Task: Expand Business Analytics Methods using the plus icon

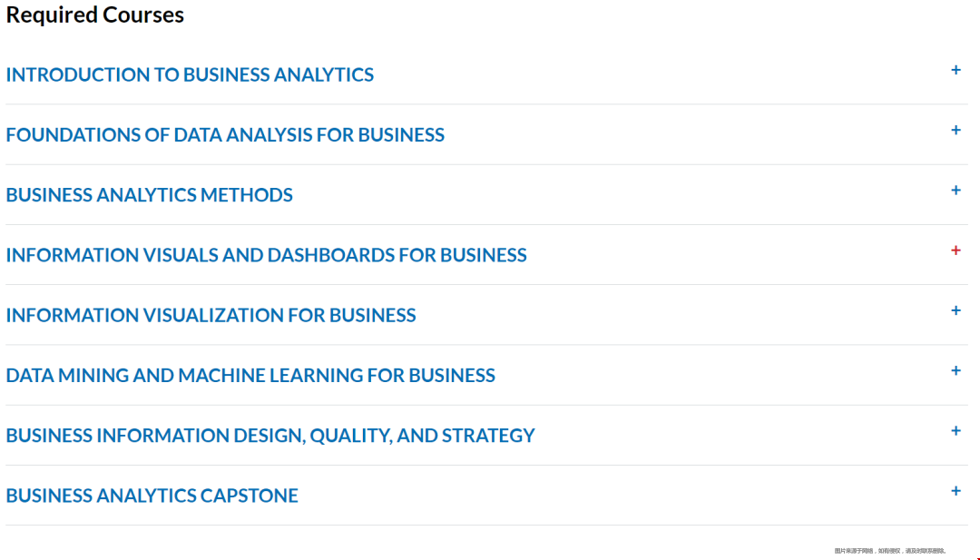Action: point(955,190)
